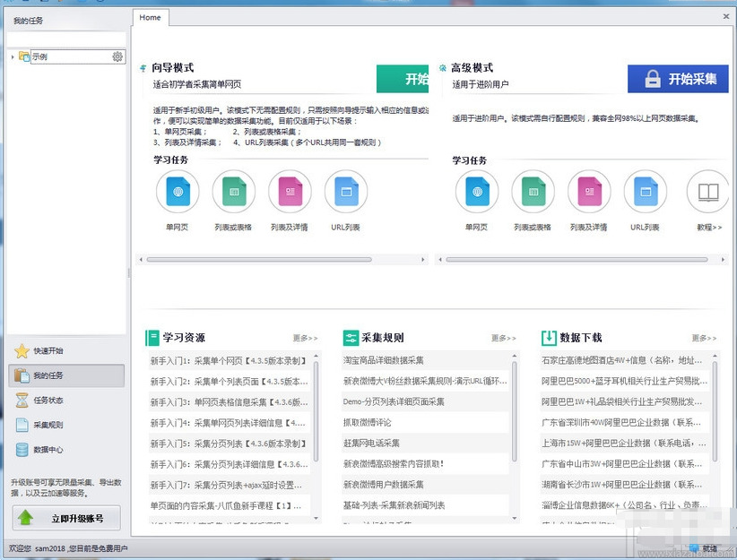737x560 pixels.
Task: Open the 列表或表格 learning task in 向导模式
Action: pos(234,192)
